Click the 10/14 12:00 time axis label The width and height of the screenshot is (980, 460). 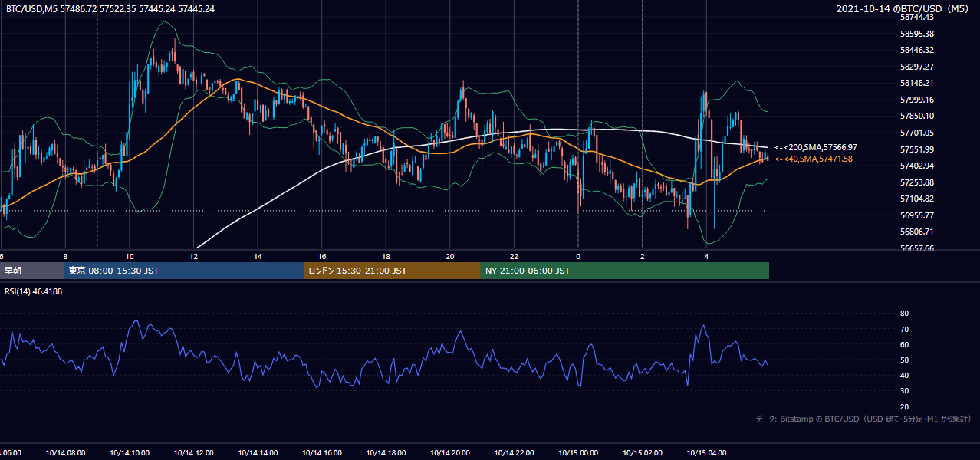194,453
